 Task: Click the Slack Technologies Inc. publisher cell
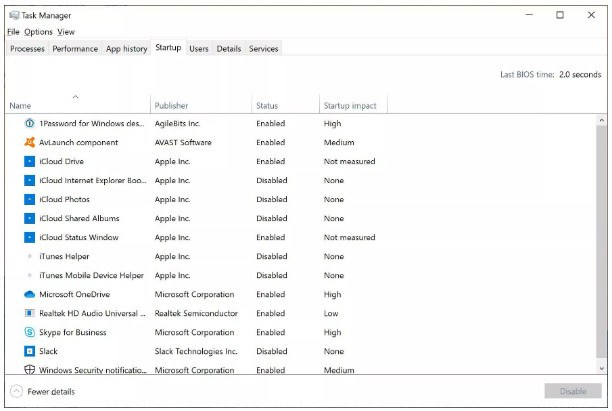196,351
